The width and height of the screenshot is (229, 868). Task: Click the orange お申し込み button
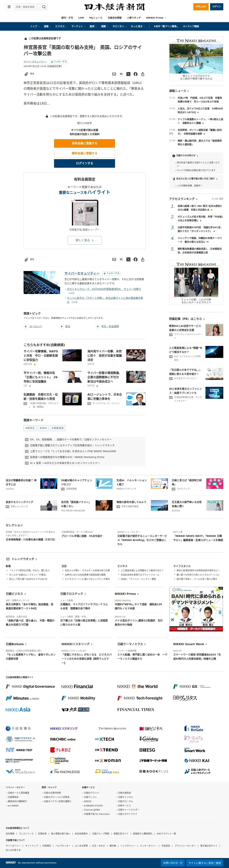click(201, 7)
